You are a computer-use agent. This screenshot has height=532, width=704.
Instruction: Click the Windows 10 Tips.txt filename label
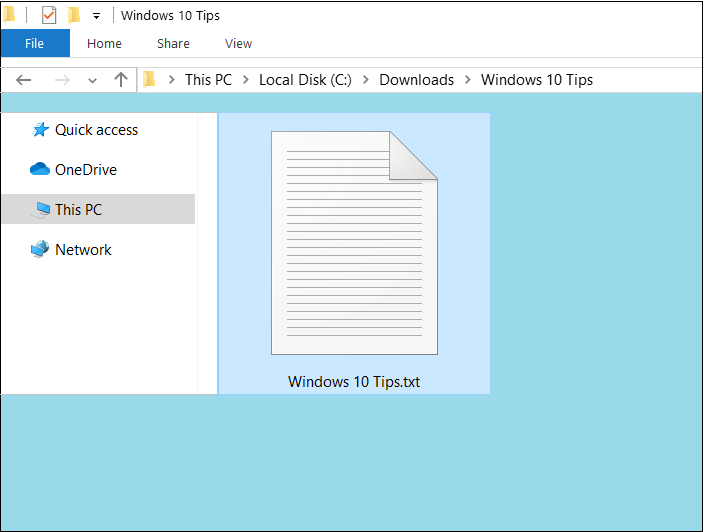click(x=354, y=382)
